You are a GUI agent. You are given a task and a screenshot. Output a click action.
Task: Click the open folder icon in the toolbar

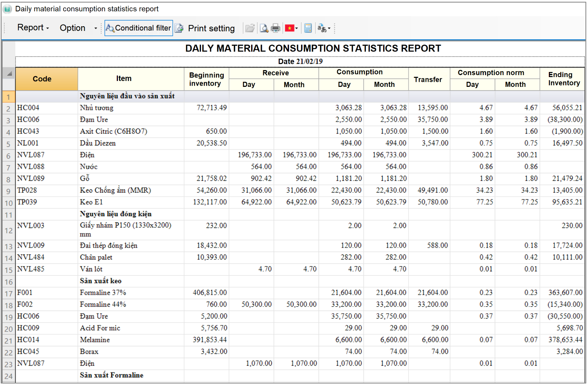(250, 28)
